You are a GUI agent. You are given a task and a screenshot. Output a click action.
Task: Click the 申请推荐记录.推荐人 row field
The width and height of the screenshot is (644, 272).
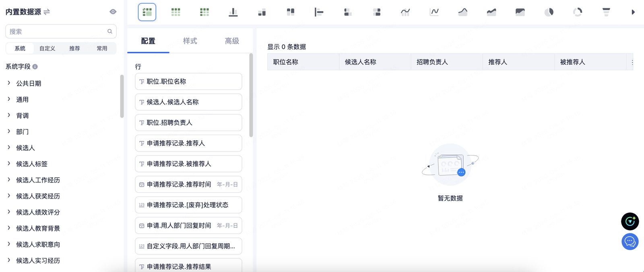[188, 143]
